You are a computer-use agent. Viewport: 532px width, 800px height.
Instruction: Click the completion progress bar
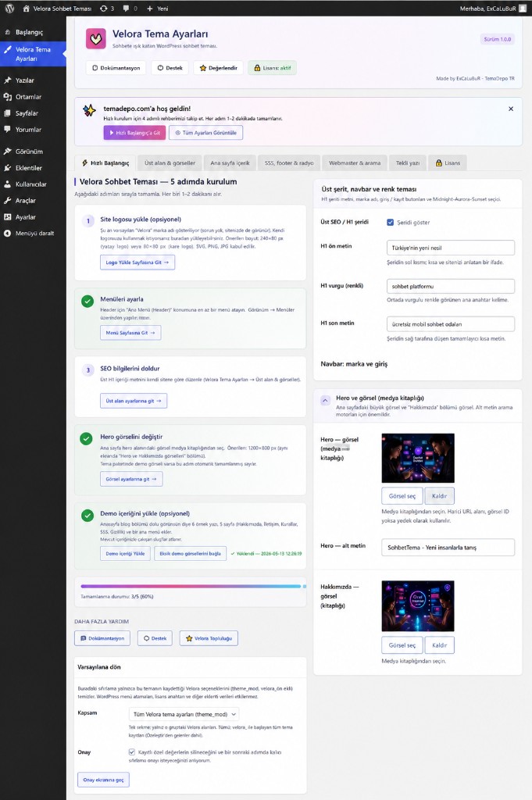[193, 586]
